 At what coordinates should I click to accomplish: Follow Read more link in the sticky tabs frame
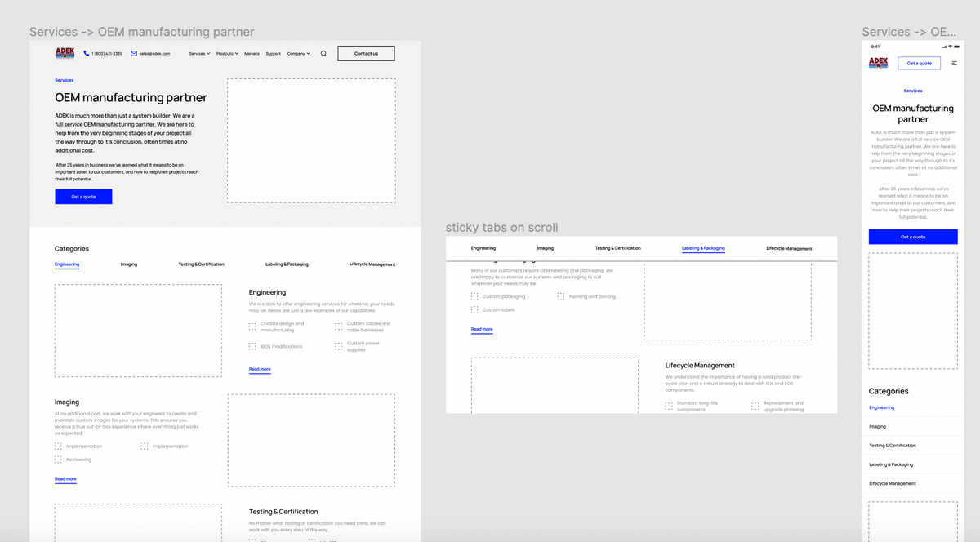(482, 330)
